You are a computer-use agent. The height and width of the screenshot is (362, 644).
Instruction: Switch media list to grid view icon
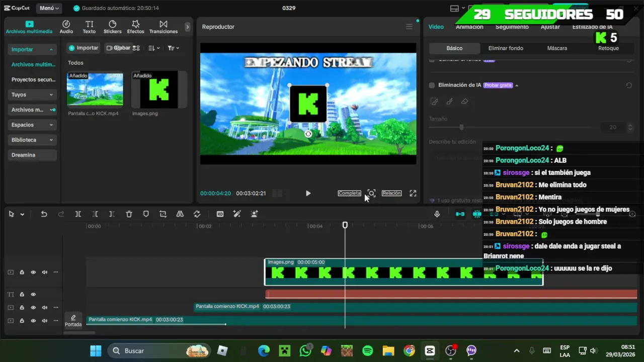click(x=136, y=48)
